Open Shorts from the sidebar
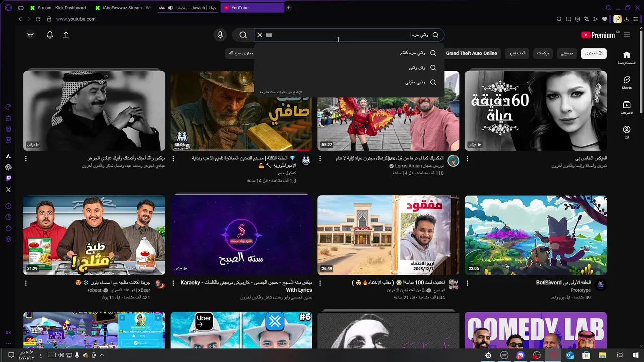Image resolution: width=644 pixels, height=362 pixels. 627,83
